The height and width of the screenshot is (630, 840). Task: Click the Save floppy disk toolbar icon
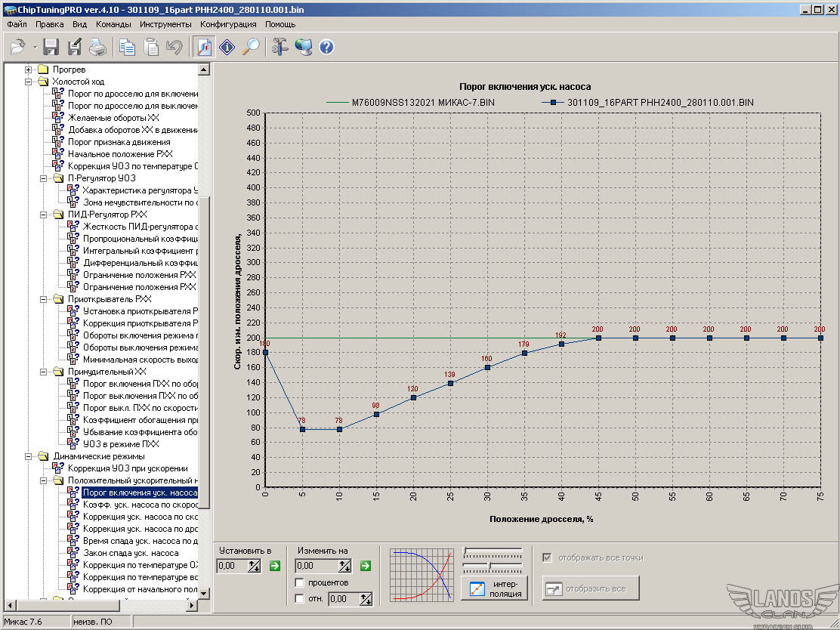click(51, 47)
